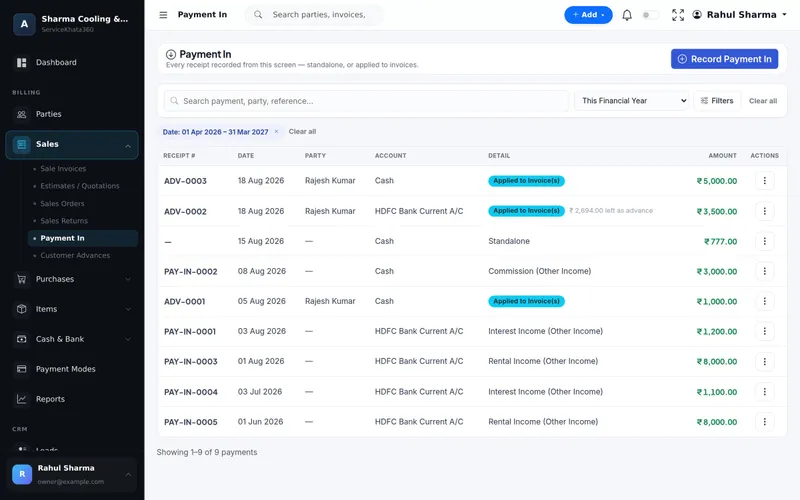Screen dimensions: 800x500
Task: Click Commission (Other Income) detail text
Action: click(539, 271)
